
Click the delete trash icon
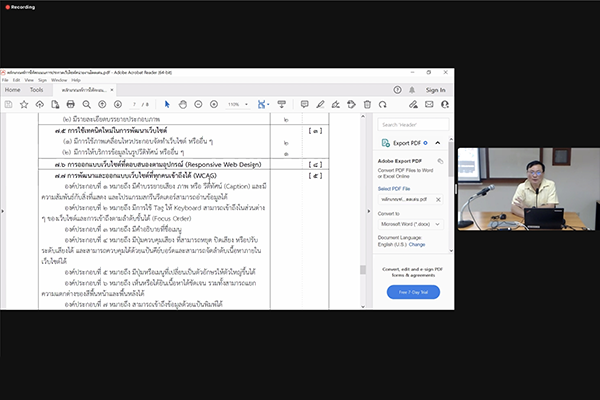point(367,104)
